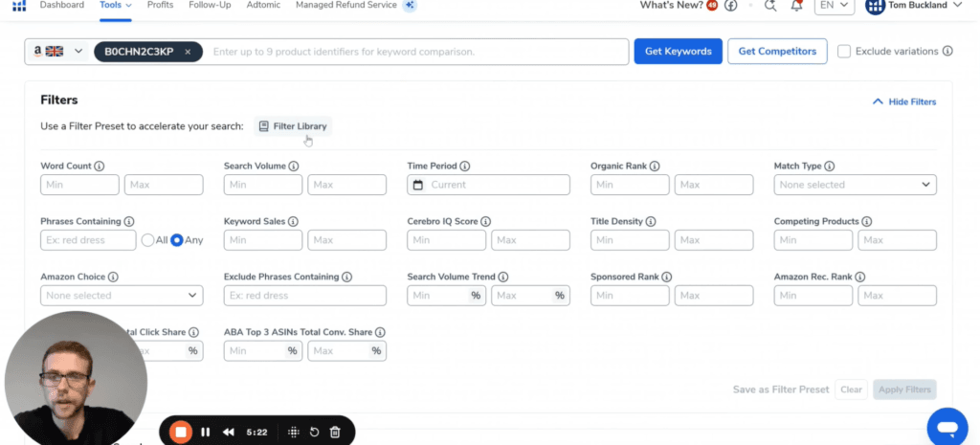Click the Clear filters button
The height and width of the screenshot is (445, 980).
pos(851,389)
